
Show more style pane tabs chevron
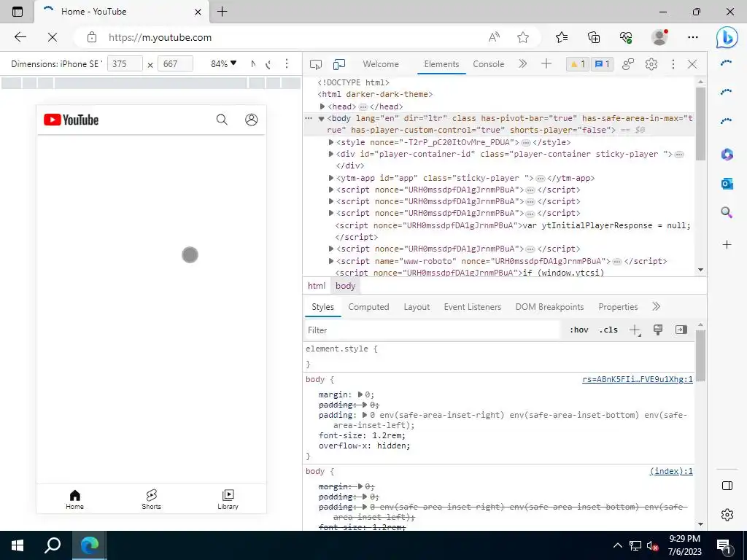[x=657, y=307]
